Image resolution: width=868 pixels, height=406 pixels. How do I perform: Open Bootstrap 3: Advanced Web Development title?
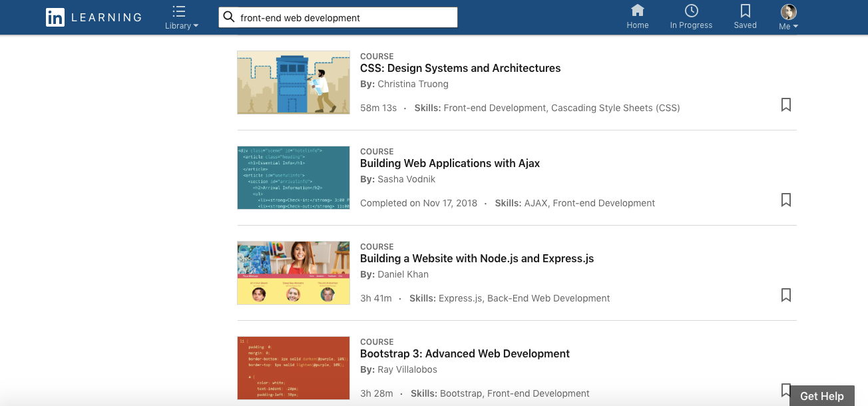(465, 353)
